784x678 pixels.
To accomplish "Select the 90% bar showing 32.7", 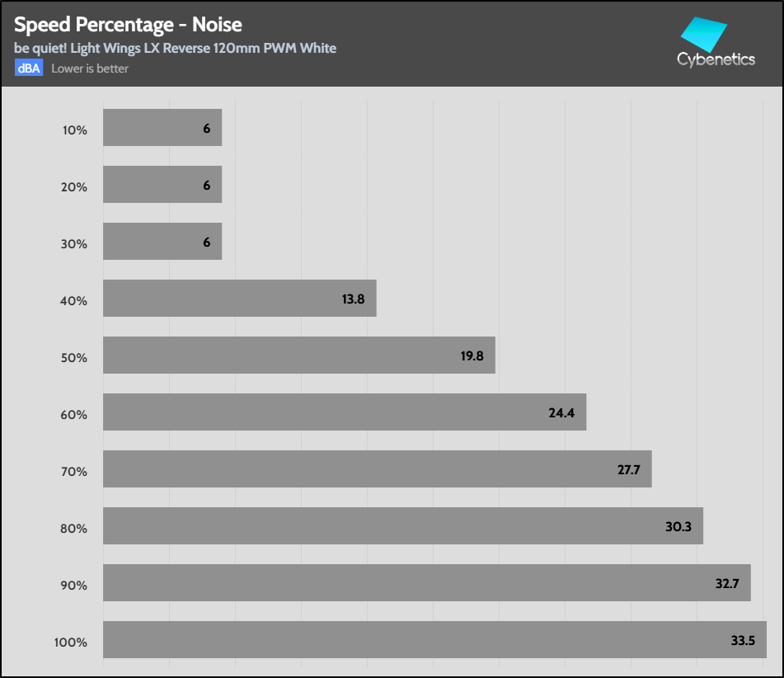I will tap(426, 583).
